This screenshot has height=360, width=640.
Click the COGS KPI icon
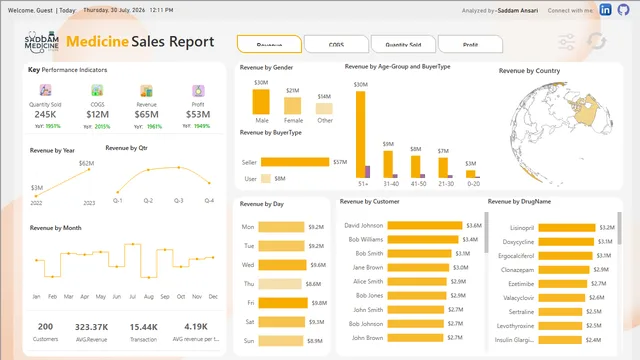(x=97, y=90)
